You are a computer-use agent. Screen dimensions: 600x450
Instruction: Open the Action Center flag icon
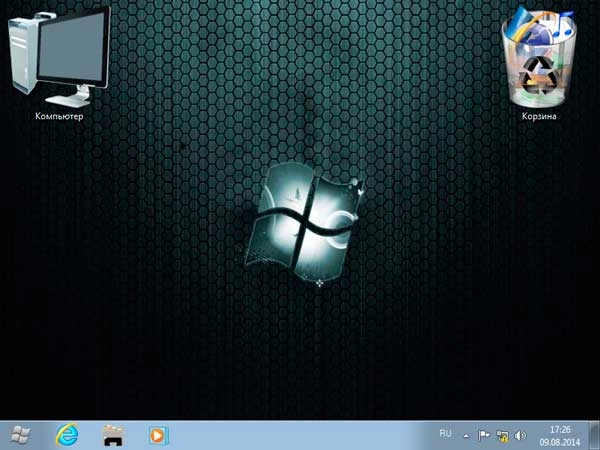(484, 435)
